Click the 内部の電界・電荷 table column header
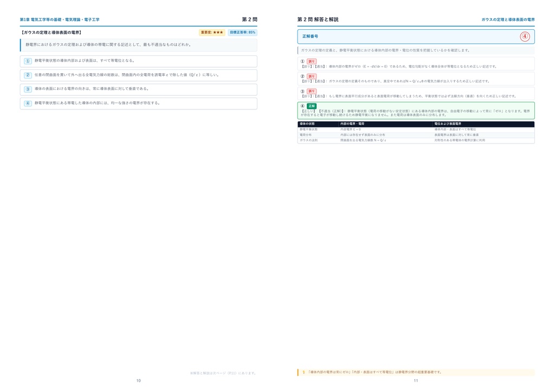555x392 pixels. [352, 124]
